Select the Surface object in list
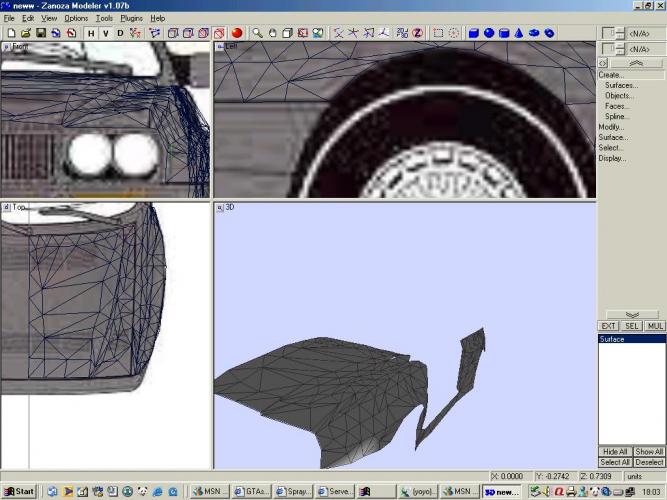 tap(612, 339)
